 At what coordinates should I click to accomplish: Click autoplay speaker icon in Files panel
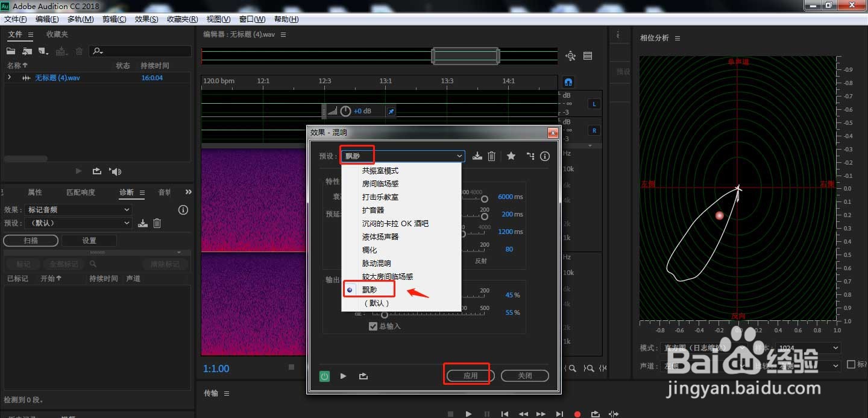tap(115, 171)
